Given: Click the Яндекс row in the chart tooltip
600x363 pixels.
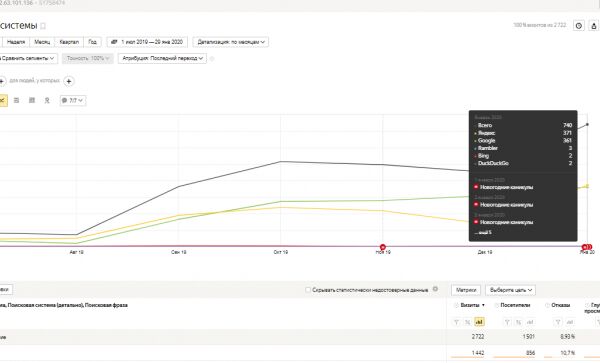Looking at the screenshot, I should 523,133.
